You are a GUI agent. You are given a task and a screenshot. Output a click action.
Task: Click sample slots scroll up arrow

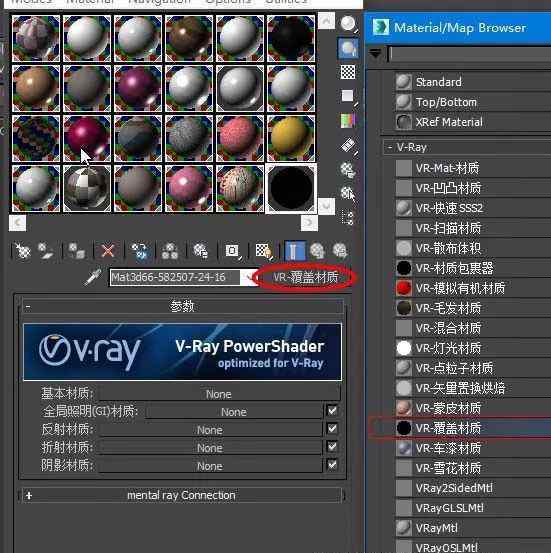pos(326,21)
